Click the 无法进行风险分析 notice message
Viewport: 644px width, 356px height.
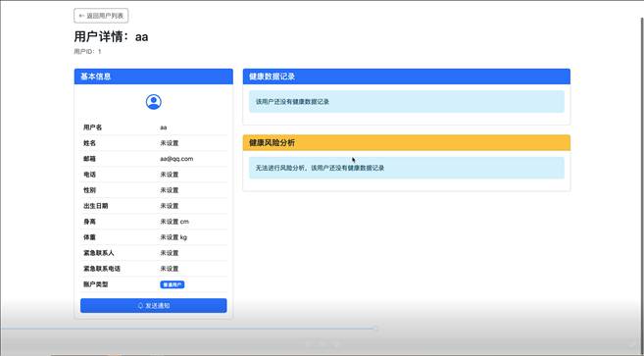click(x=406, y=168)
